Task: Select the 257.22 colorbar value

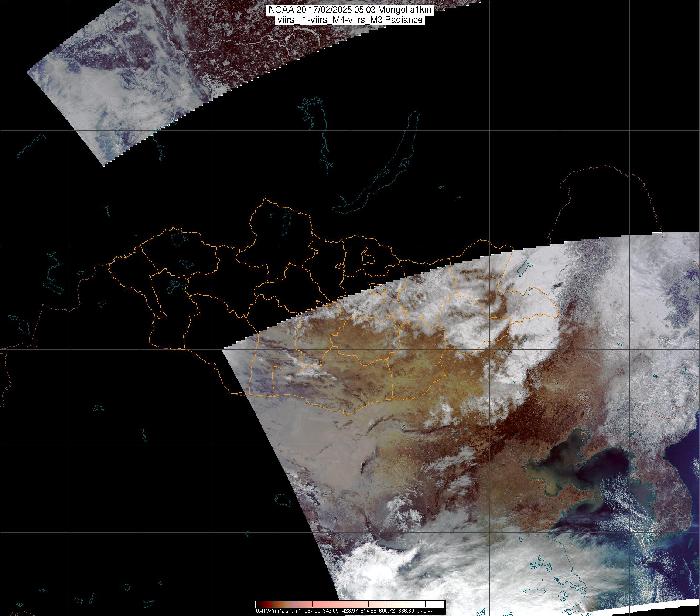Action: click(x=312, y=611)
